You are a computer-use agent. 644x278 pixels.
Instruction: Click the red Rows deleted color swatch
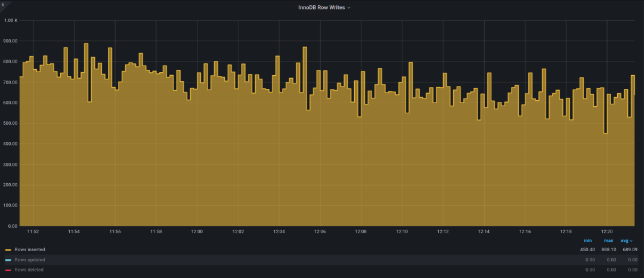point(8,270)
